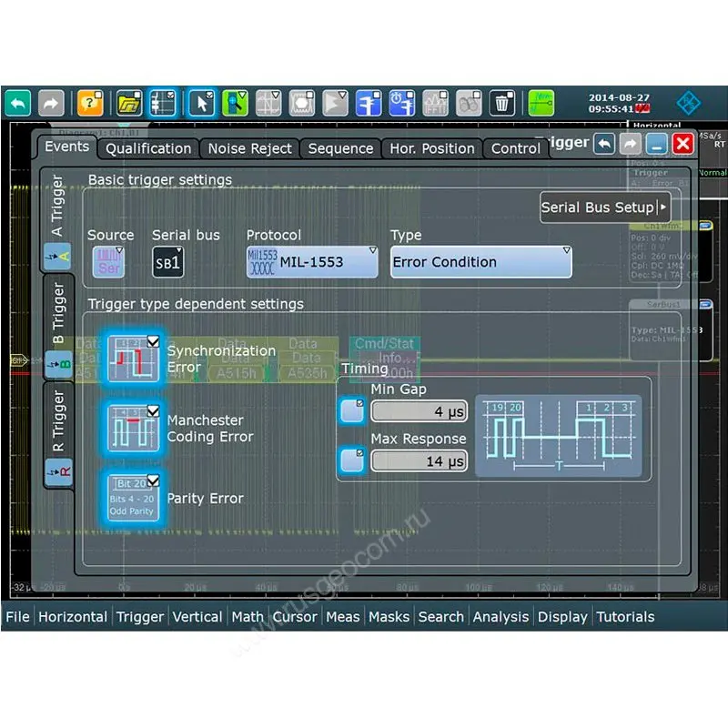
Task: Click the undo arrow in the top toolbar
Action: pos(17,103)
